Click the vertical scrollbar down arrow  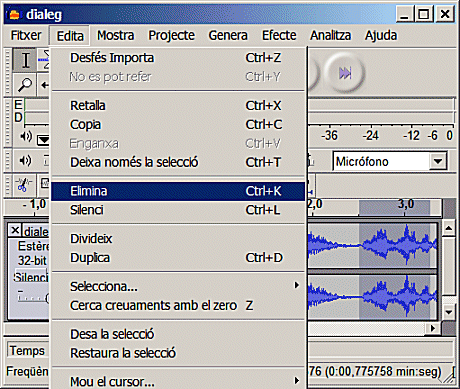[x=449, y=312]
